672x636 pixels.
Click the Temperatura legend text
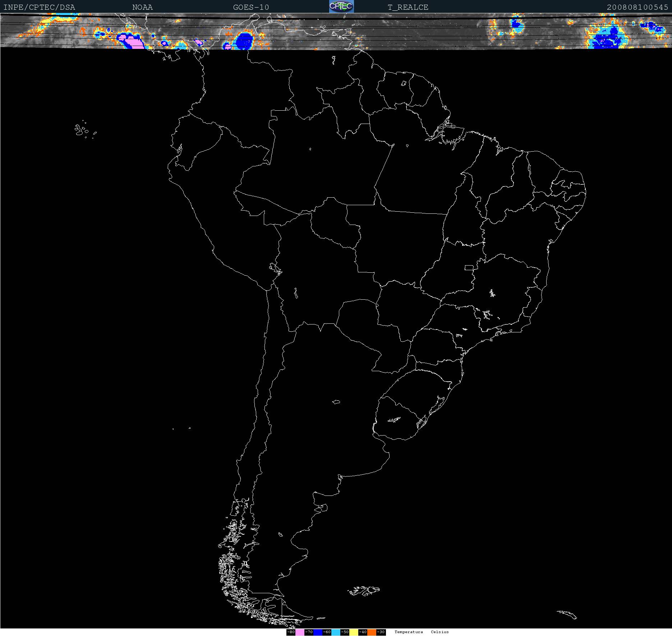point(409,632)
